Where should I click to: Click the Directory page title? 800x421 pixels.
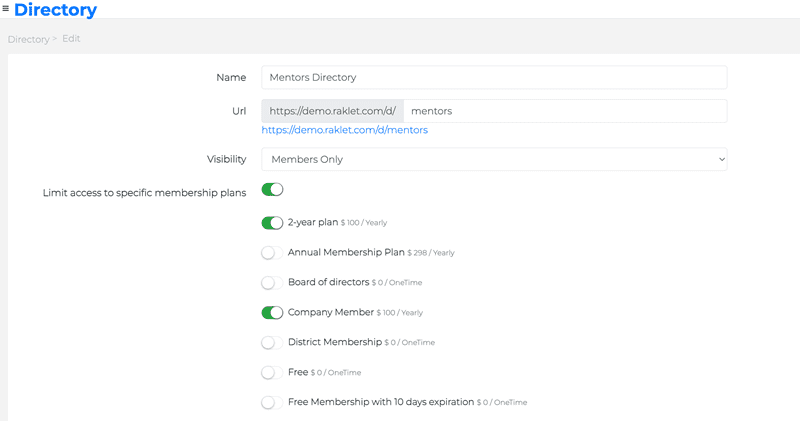click(55, 11)
